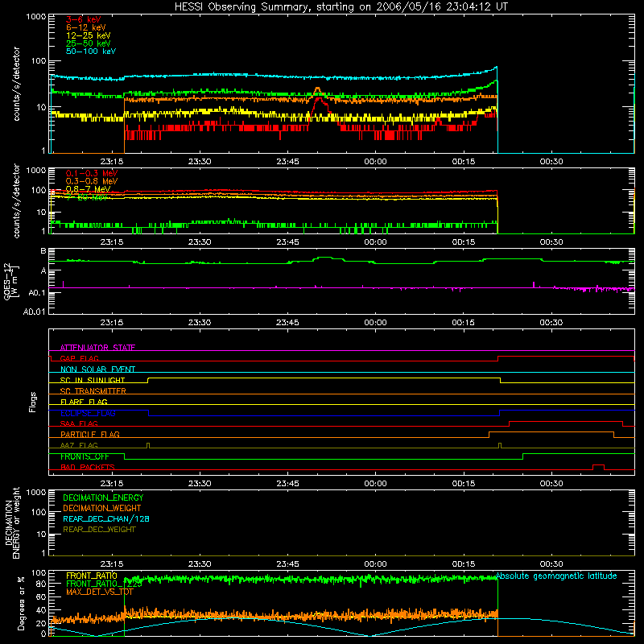Select the REAR_DEC_CHAN/128 legend label
This screenshot has width=644, height=644.
(106, 518)
